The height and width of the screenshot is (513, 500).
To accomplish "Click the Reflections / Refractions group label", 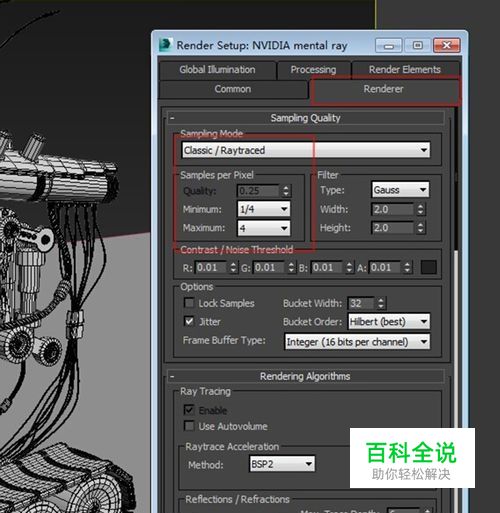I will click(x=237, y=499).
